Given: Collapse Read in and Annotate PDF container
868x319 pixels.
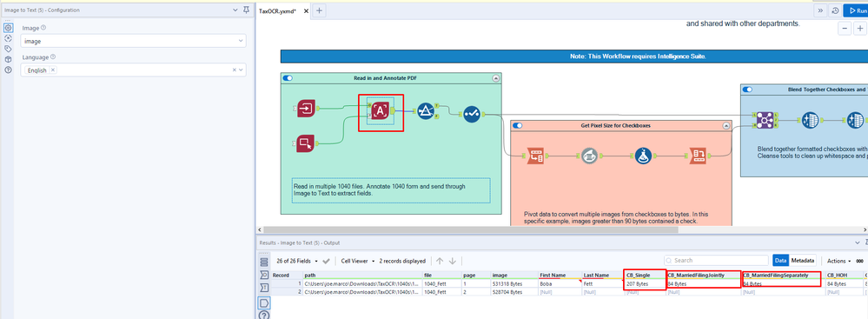Looking at the screenshot, I should (x=495, y=78).
